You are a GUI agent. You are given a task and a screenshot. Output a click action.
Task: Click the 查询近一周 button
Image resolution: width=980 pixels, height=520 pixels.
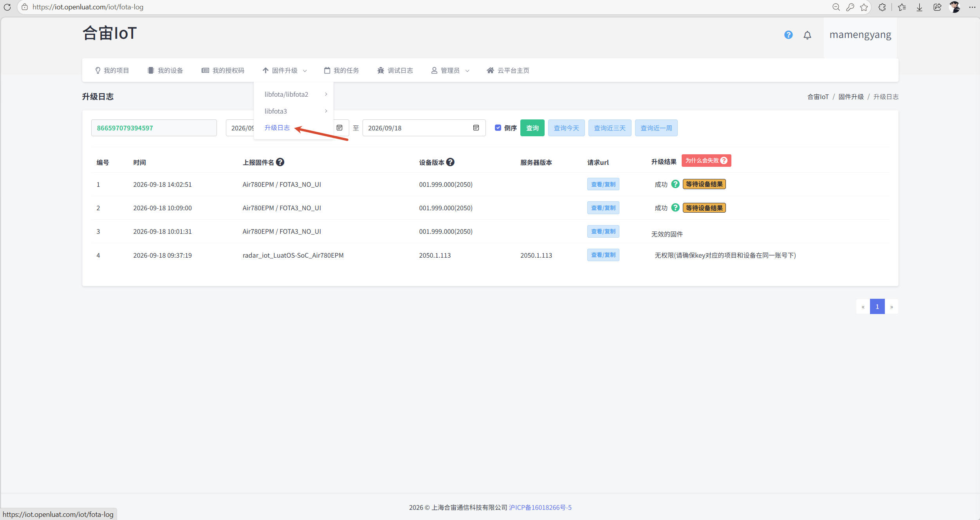tap(656, 128)
